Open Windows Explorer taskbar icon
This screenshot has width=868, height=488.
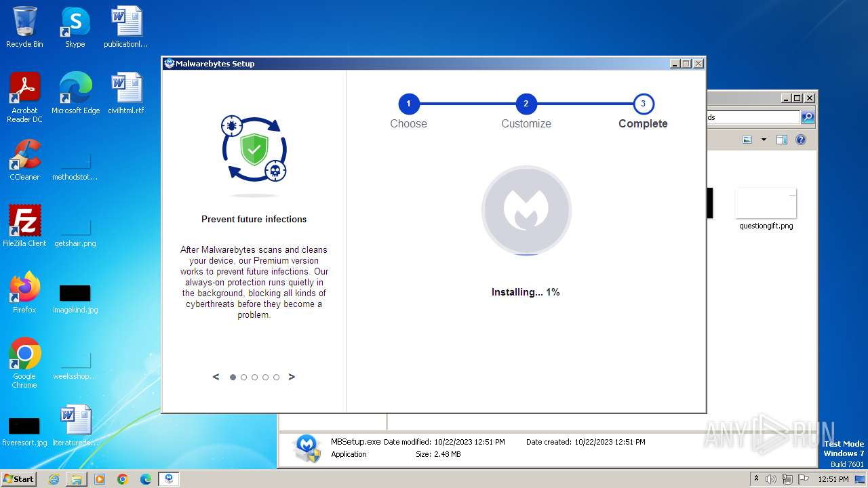click(77, 479)
